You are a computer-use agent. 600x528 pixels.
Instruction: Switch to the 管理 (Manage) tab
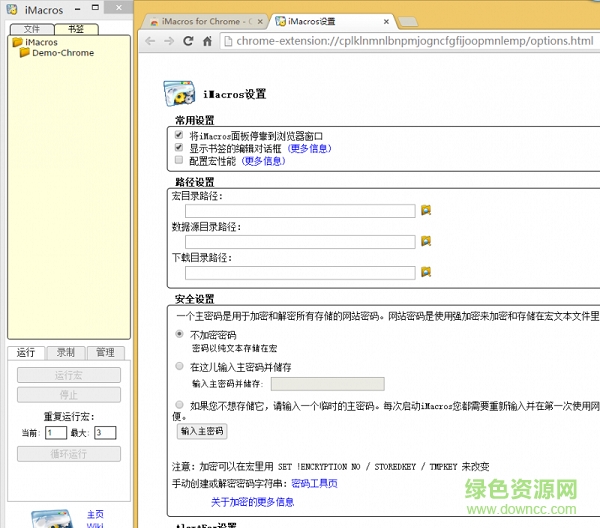104,352
